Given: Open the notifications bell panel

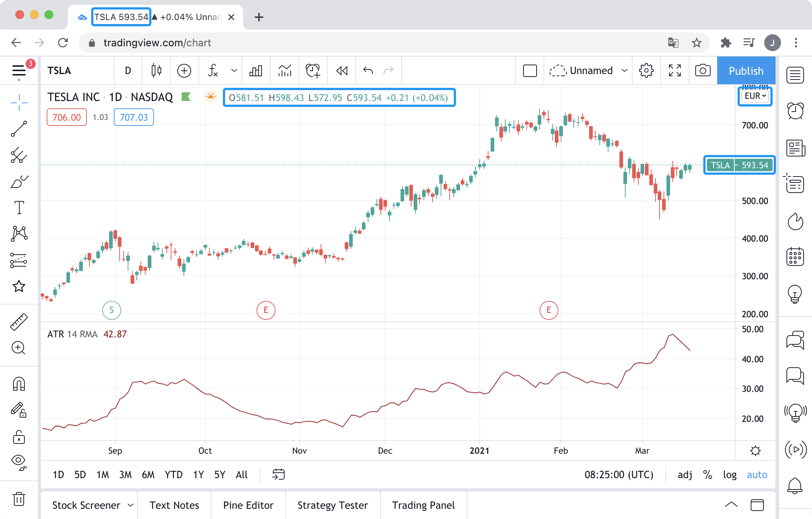Looking at the screenshot, I should point(795,485).
